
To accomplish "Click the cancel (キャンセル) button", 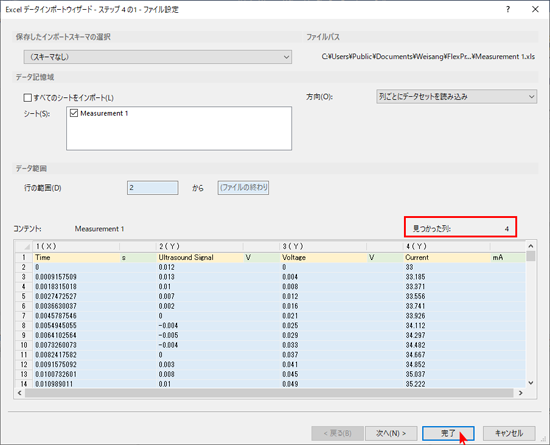I will [509, 433].
